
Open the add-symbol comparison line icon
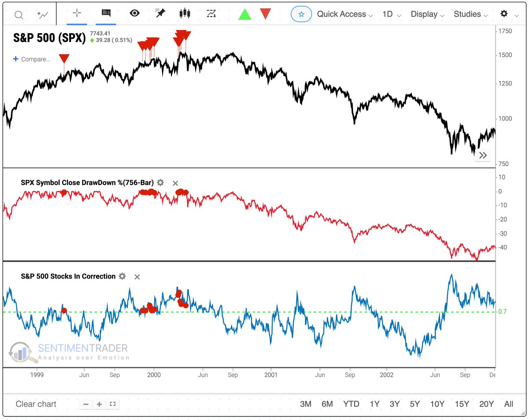coord(43,15)
